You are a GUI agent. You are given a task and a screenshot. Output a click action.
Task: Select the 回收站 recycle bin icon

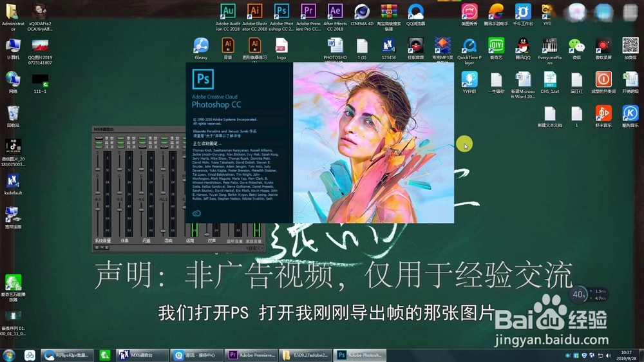(x=13, y=116)
